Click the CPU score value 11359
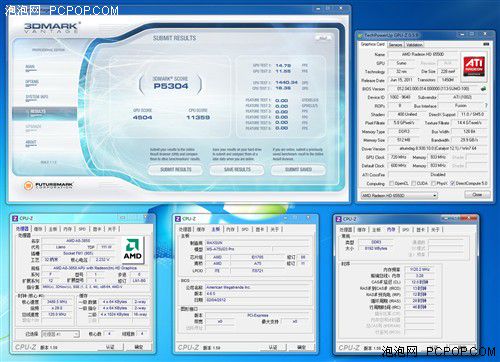The width and height of the screenshot is (500, 362). 198,117
